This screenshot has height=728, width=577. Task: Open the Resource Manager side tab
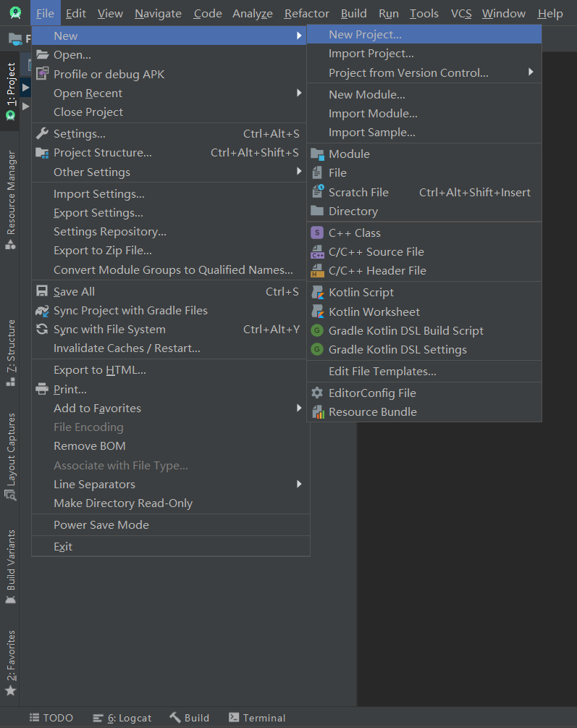[10, 200]
